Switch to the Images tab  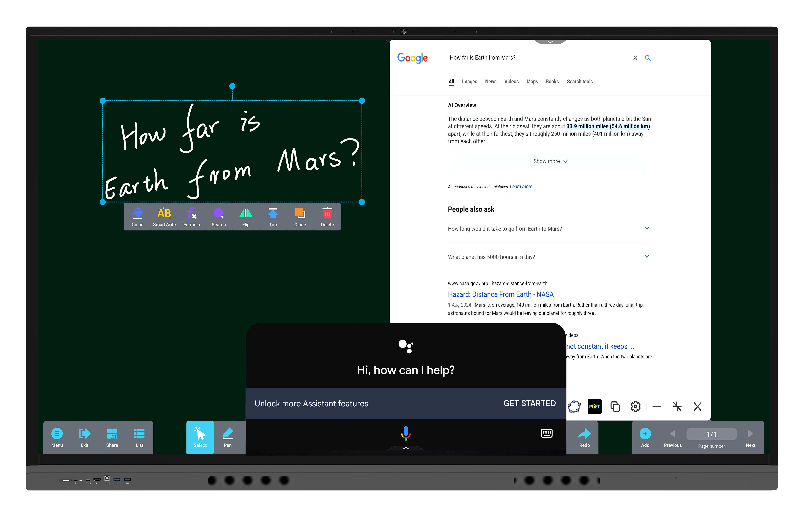pyautogui.click(x=469, y=82)
